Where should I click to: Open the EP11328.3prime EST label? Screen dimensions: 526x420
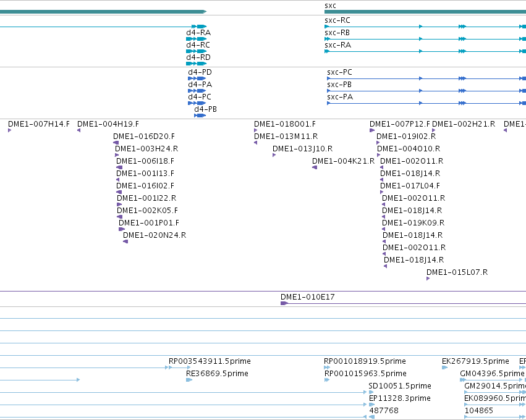pos(399,398)
